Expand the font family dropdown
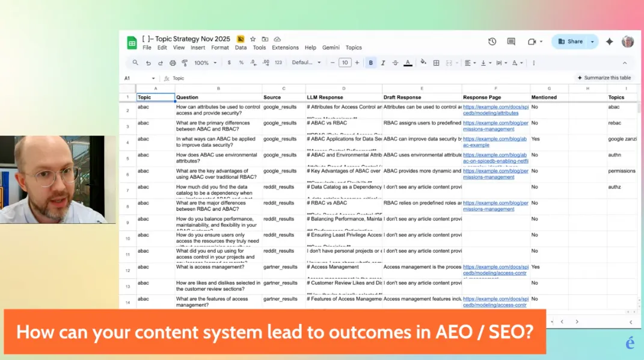This screenshot has height=360, width=644. 306,63
